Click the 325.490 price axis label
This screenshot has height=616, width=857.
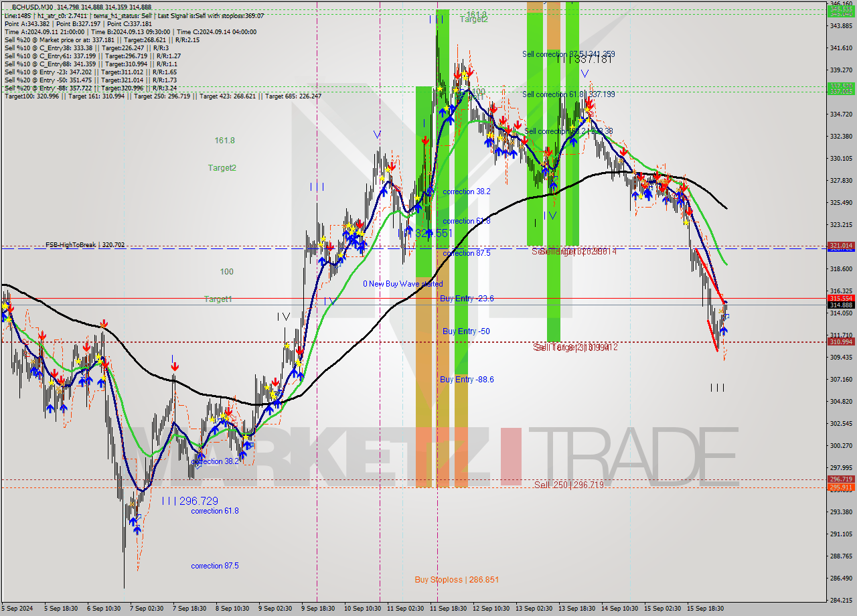841,203
